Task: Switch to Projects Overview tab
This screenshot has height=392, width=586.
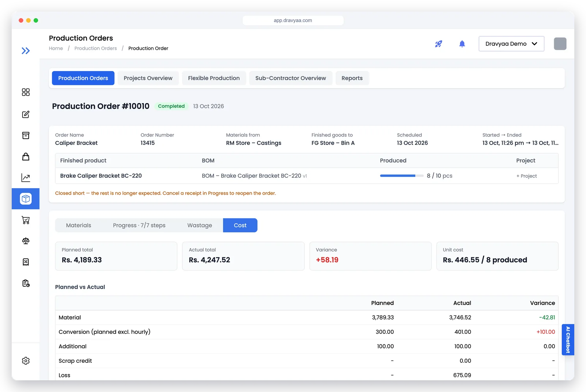Action: coord(148,78)
